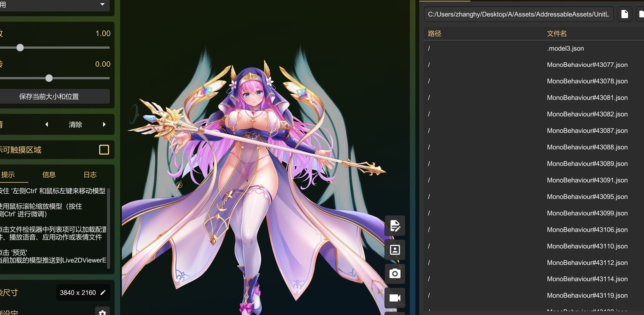Switch to the 提示 tab
Screen dimensions: 644x315
tap(8, 175)
